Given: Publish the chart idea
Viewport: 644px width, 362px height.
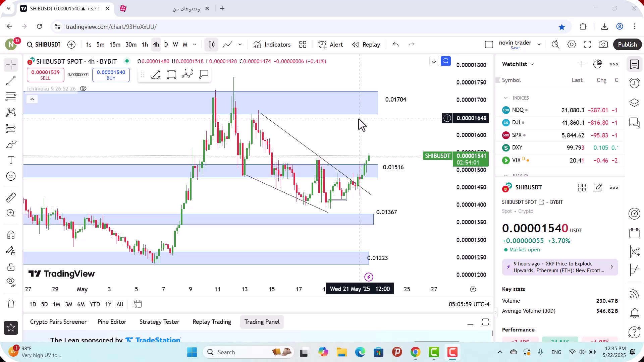Looking at the screenshot, I should (627, 45).
